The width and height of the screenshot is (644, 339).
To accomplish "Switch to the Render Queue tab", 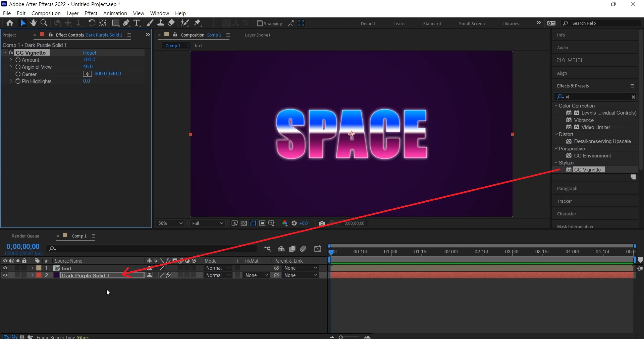I will point(25,236).
